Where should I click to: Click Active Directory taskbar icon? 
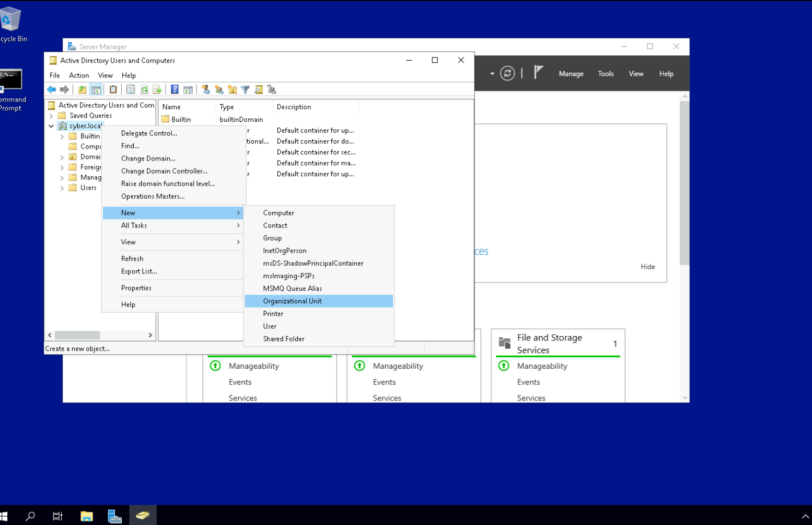(x=142, y=516)
